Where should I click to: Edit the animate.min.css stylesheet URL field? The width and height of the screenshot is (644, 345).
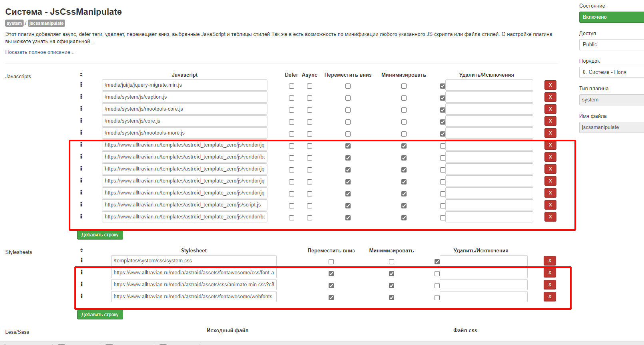tap(194, 285)
